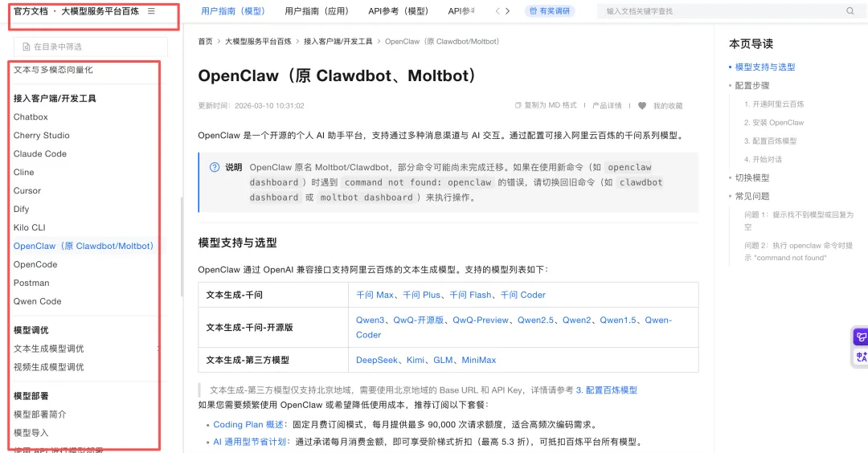Open 用户指南（应用）tab
The image size is (868, 453).
317,11
